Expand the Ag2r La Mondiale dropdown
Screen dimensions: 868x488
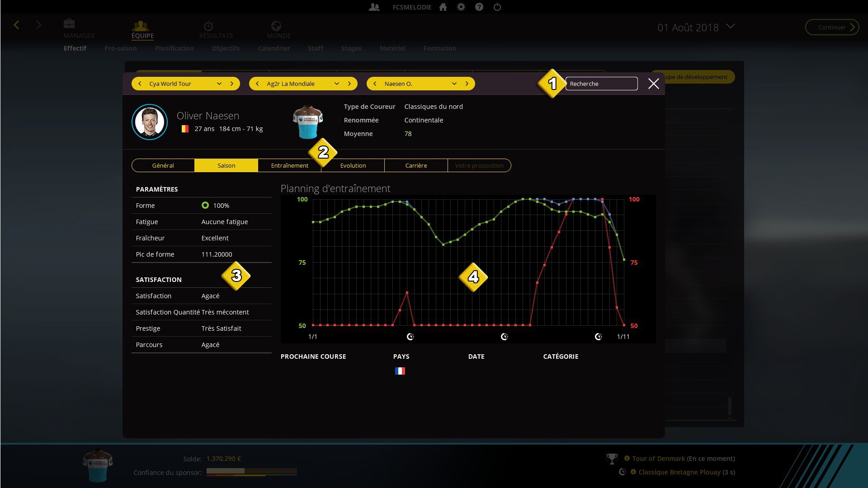click(x=337, y=84)
